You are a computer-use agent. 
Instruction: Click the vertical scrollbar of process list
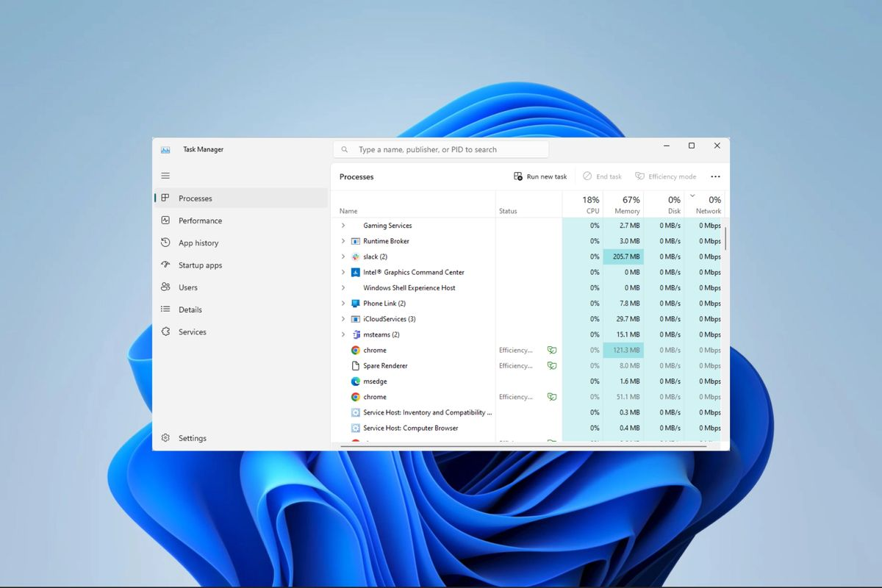[726, 239]
